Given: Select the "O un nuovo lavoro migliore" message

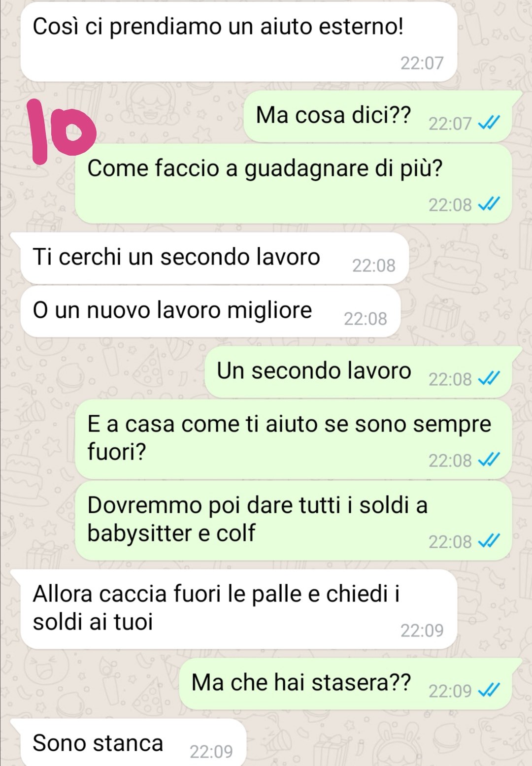Looking at the screenshot, I should [210, 311].
